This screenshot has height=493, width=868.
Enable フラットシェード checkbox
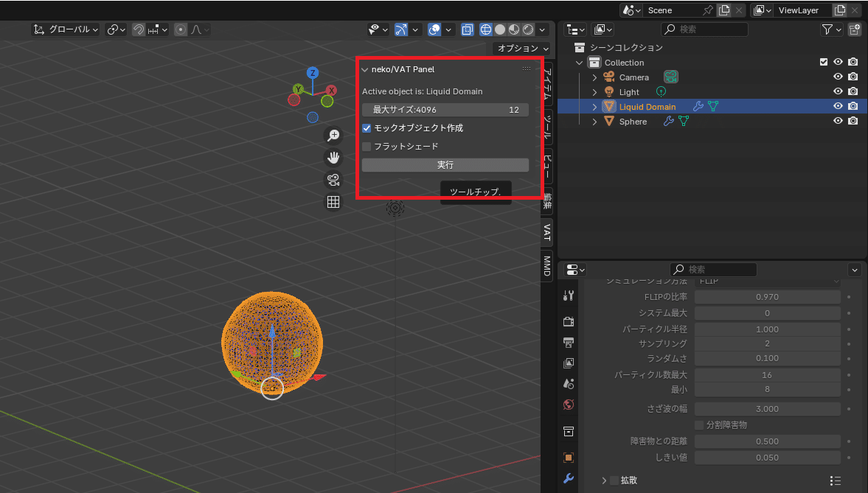pos(367,147)
